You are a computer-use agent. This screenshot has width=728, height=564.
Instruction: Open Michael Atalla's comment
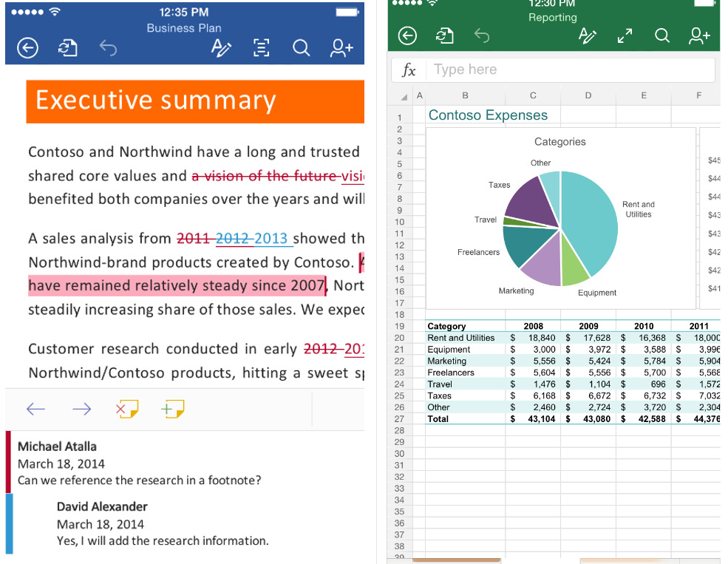tap(139, 463)
